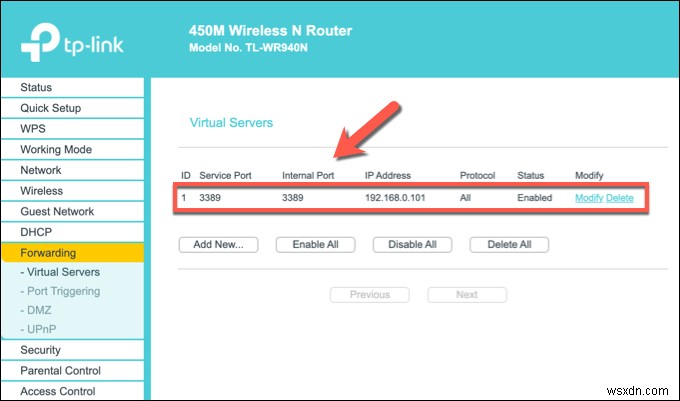Open the DHCP menu
This screenshot has width=680, height=401.
pos(72,232)
